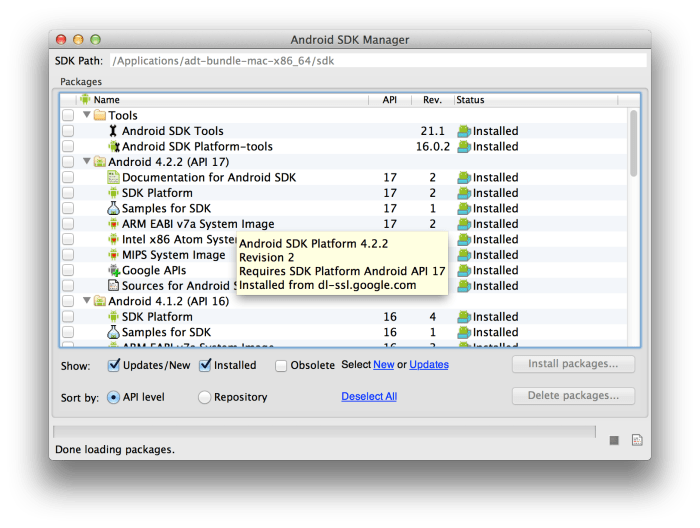This screenshot has height=528, width=700.
Task: Click the stop loading square icon
Action: tap(614, 441)
